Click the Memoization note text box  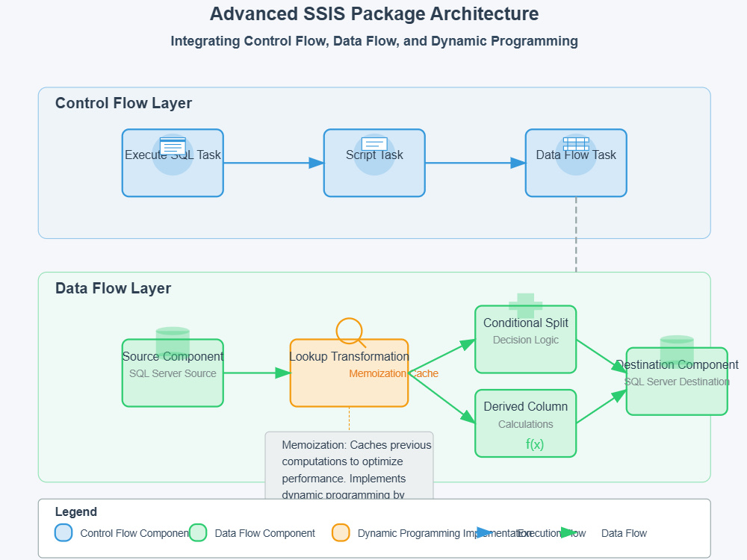pyautogui.click(x=349, y=465)
